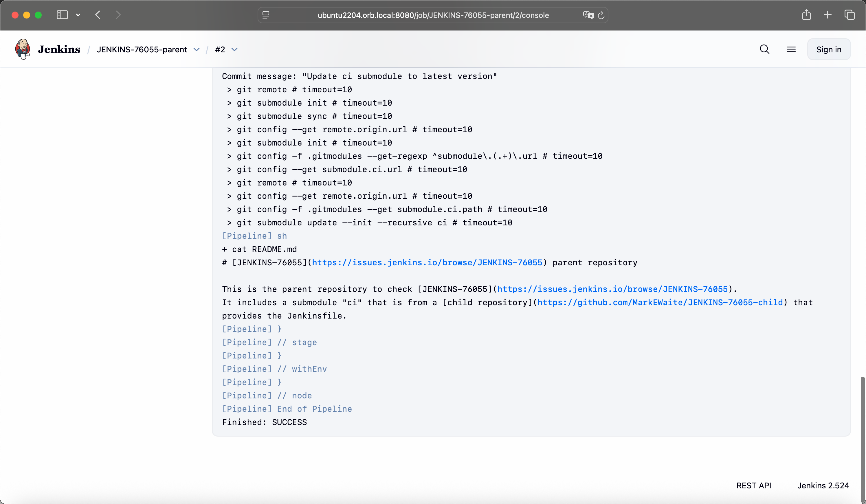This screenshot has height=504, width=866.
Task: Reload the page with refresh icon
Action: (x=601, y=15)
